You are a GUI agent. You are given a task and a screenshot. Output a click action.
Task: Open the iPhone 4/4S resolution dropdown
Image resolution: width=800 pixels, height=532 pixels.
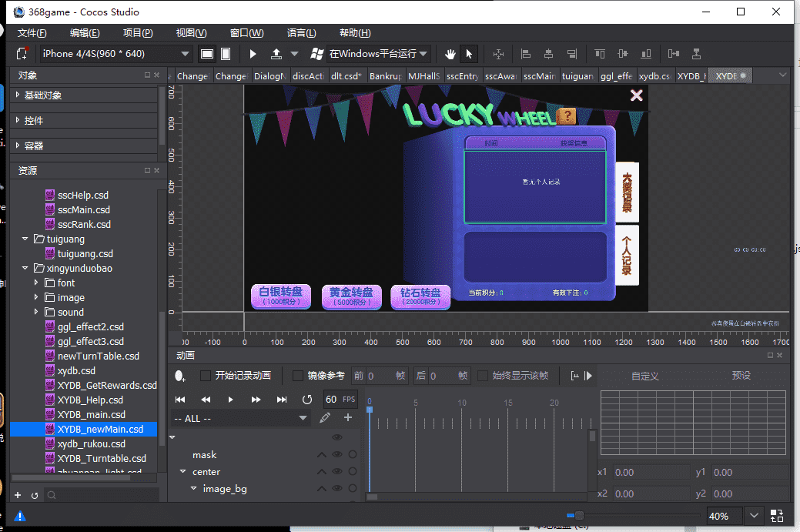click(x=115, y=54)
